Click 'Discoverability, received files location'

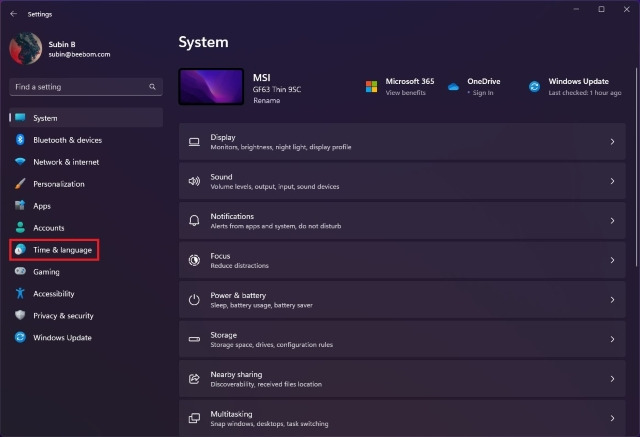pos(266,384)
